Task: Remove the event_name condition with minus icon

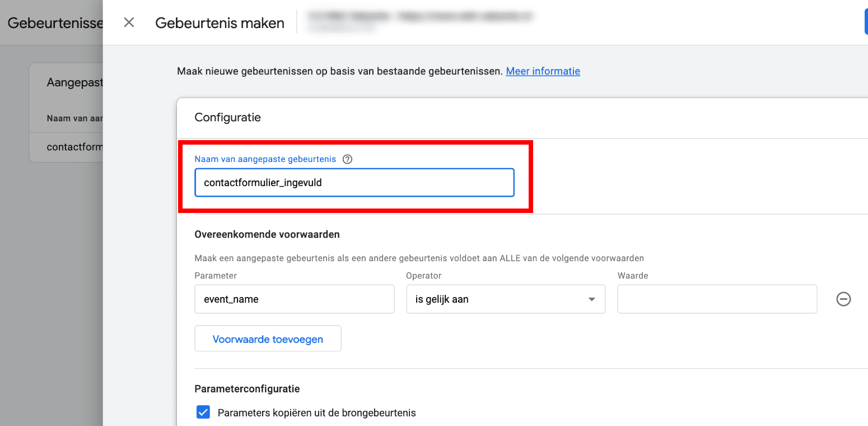Action: [843, 299]
